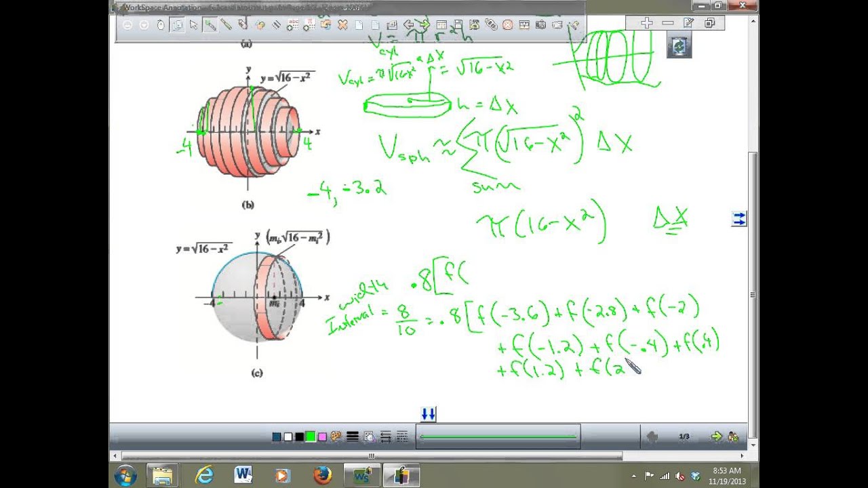Open the line thickness selector

tap(353, 436)
